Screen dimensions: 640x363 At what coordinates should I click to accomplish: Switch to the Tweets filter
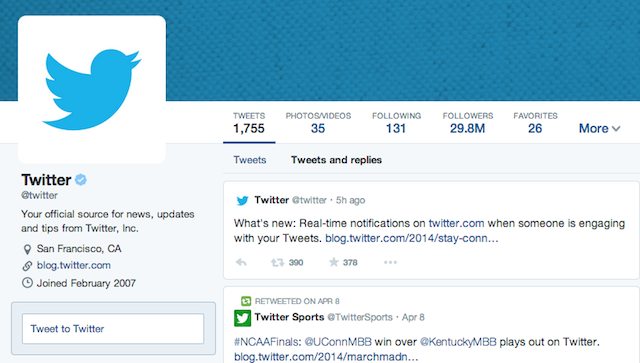(250, 160)
